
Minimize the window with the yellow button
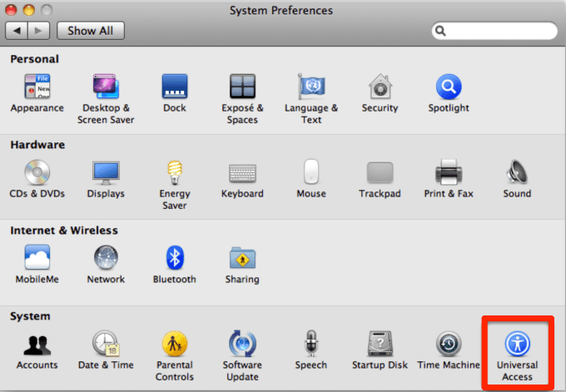click(28, 10)
